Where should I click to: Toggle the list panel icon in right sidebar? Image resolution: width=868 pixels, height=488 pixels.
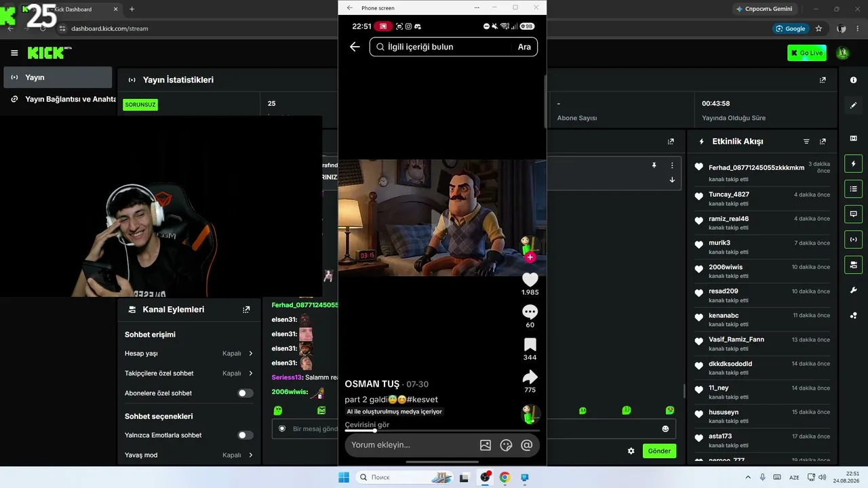pyautogui.click(x=853, y=188)
